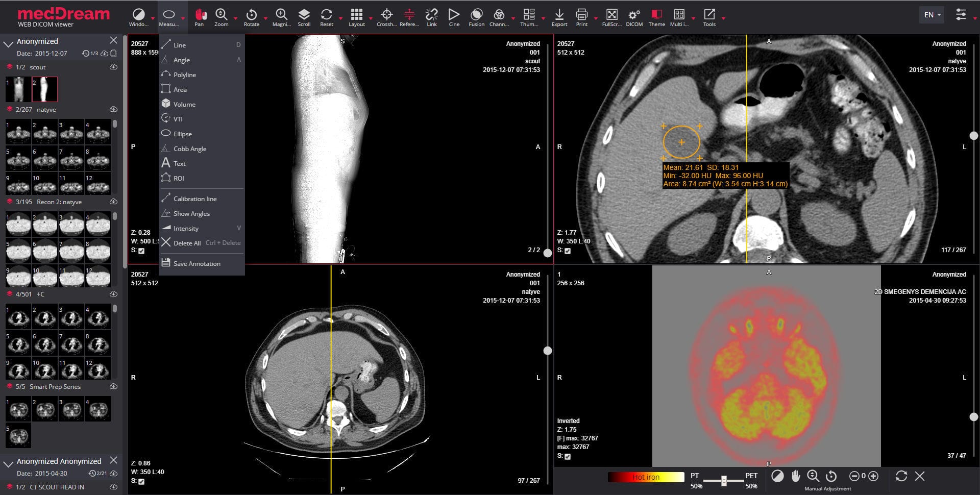Viewport: 980px width, 495px height.
Task: Toggle the S checkbox in the scout viewport
Action: pyautogui.click(x=141, y=251)
